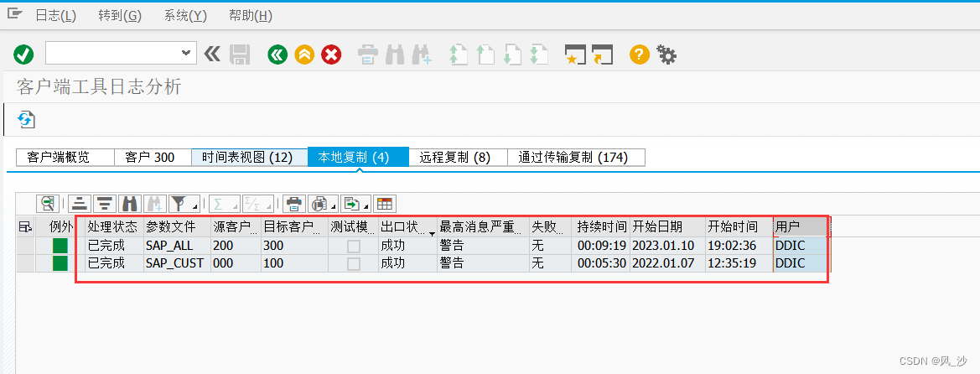Viewport: 980px width, 374px height.
Task: Switch to the 通过传输复制 (174) tab
Action: tap(576, 157)
